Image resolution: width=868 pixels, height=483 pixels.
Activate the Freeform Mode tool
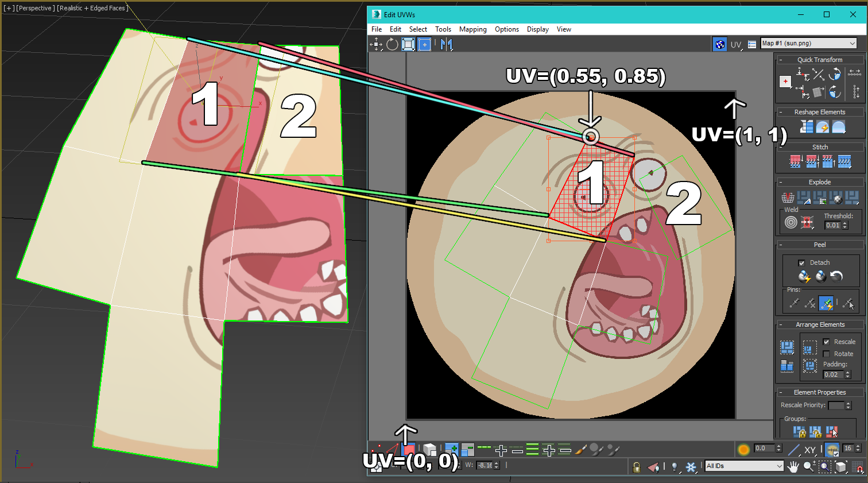(x=425, y=44)
